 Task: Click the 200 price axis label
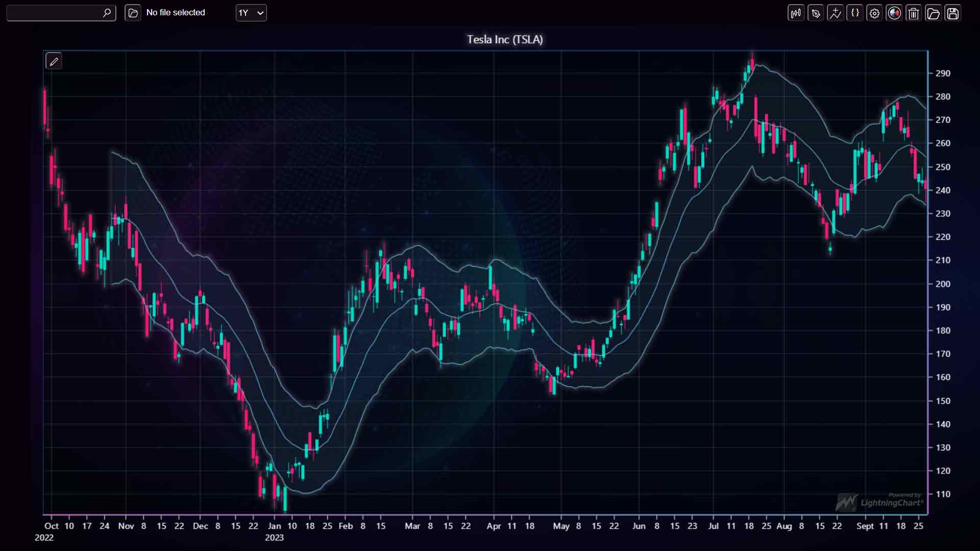943,284
